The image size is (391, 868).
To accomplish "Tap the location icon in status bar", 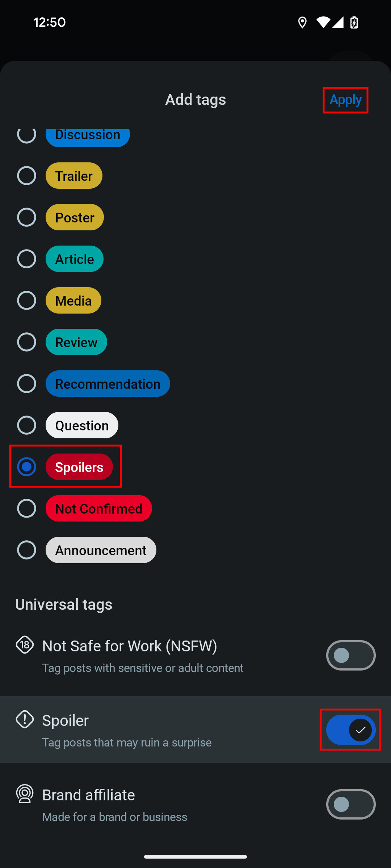I will tap(302, 22).
